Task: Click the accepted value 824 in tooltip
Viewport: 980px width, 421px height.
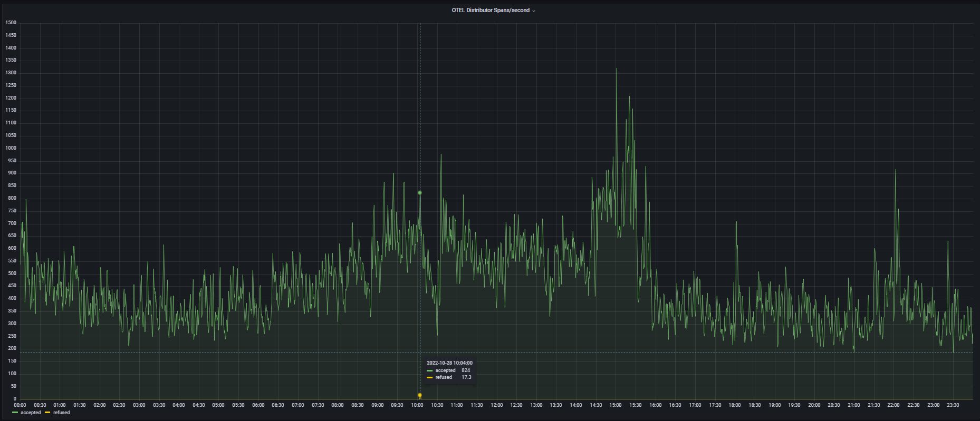Action: point(466,370)
